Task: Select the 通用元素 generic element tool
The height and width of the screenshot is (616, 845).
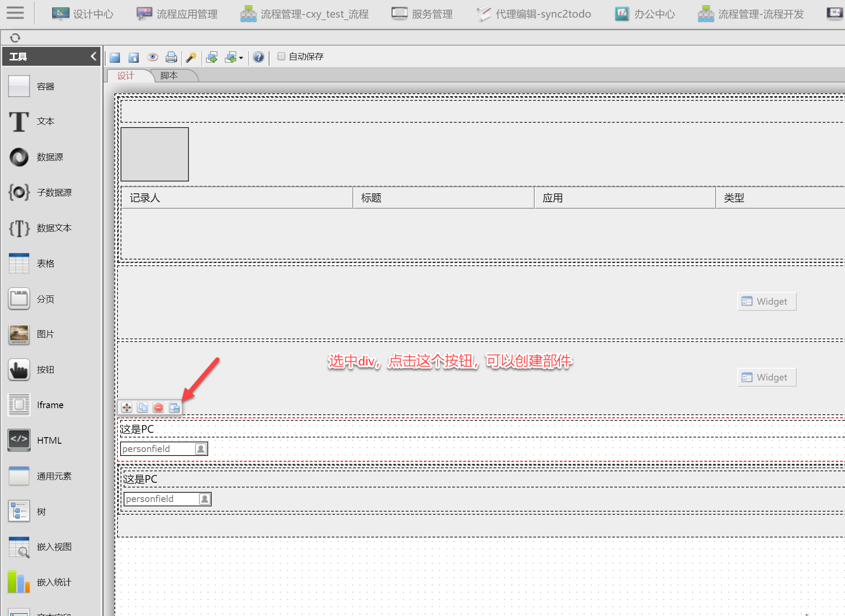Action: (40, 476)
